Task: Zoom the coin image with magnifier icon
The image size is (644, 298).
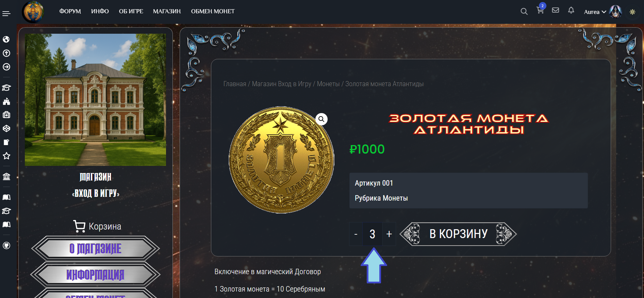Action: (321, 119)
